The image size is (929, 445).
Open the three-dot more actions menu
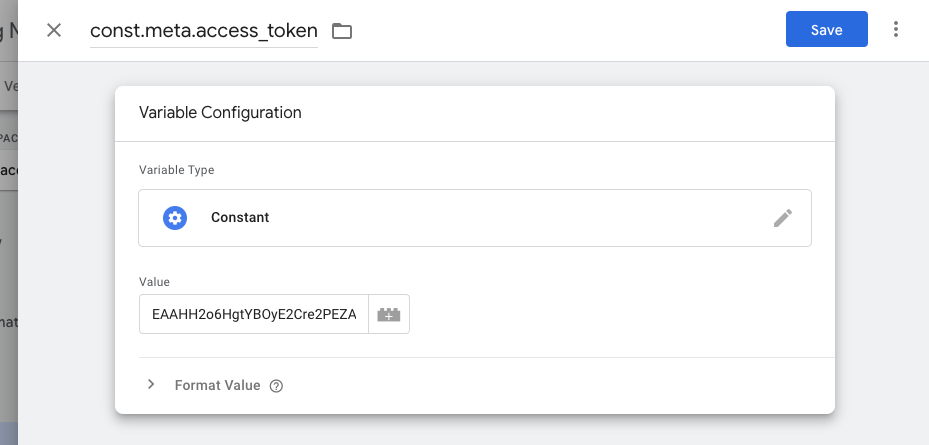[896, 30]
